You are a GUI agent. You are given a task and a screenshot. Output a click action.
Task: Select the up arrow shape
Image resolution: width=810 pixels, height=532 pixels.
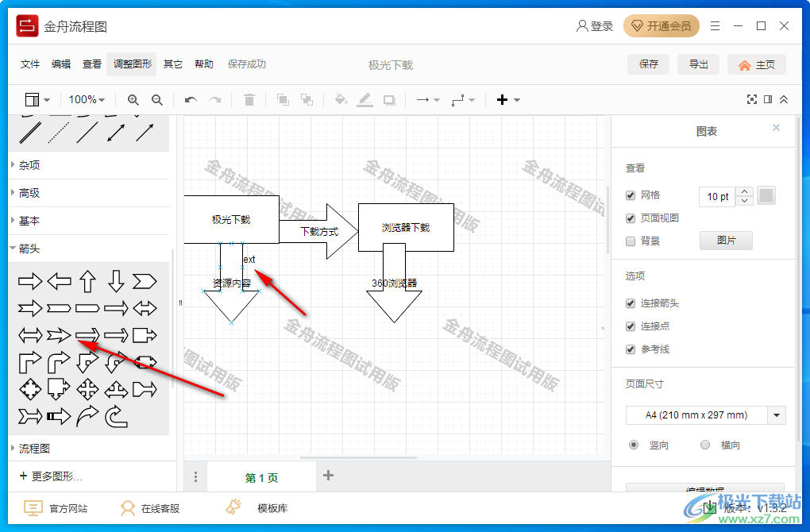[88, 282]
